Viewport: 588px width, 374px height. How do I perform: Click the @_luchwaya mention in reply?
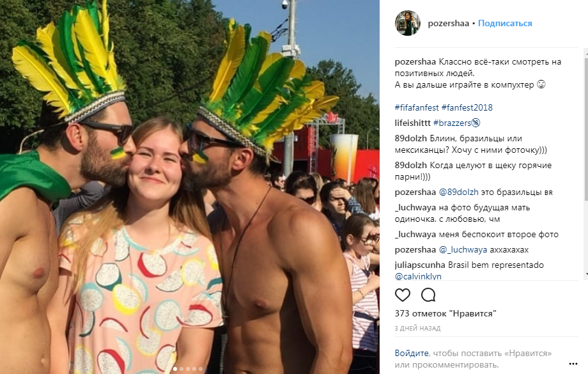click(x=463, y=250)
